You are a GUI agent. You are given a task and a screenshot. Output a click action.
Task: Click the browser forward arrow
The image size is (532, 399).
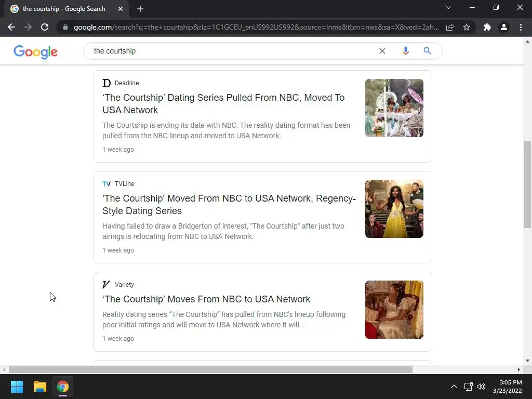(x=28, y=27)
